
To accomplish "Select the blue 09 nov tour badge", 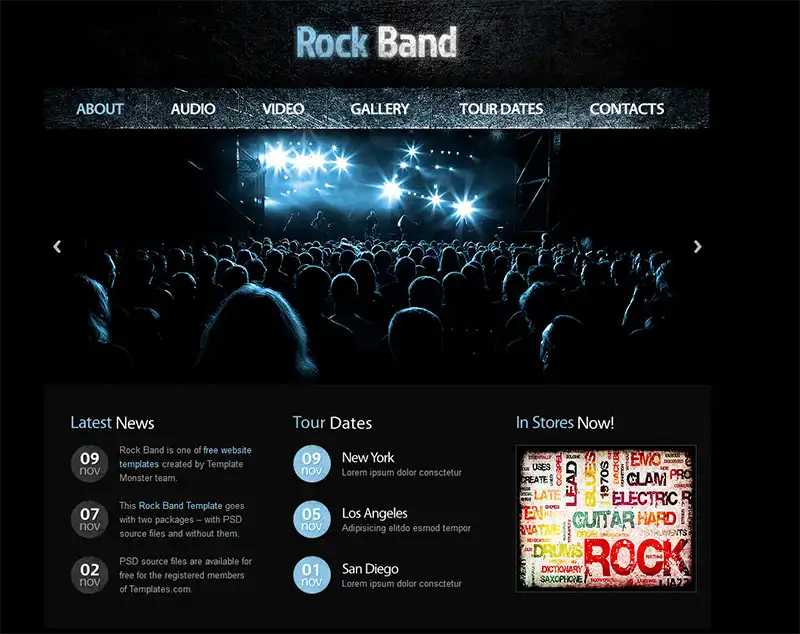I will 312,464.
